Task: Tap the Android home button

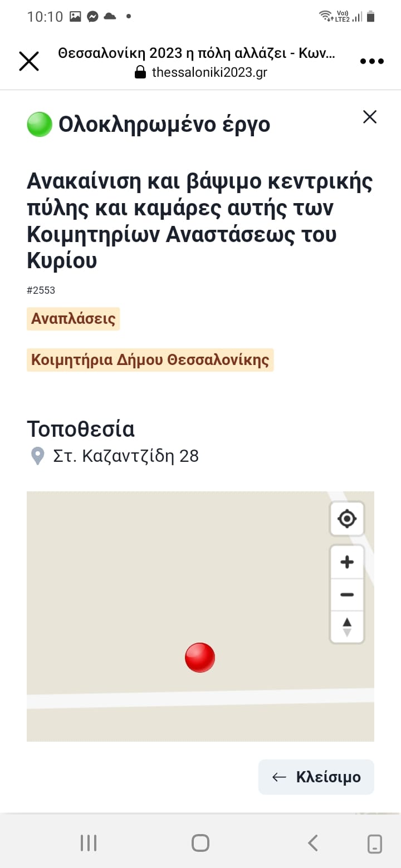Action: pyautogui.click(x=200, y=843)
